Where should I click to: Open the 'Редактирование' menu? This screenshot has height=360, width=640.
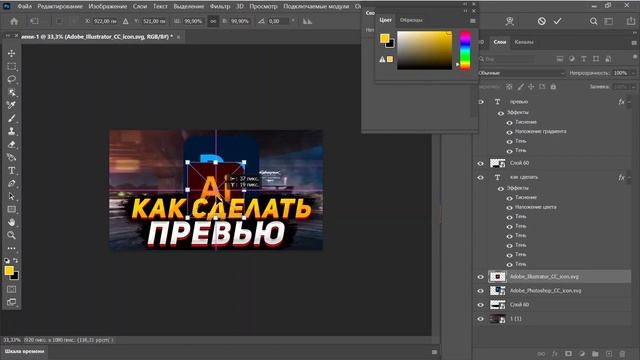[60, 7]
